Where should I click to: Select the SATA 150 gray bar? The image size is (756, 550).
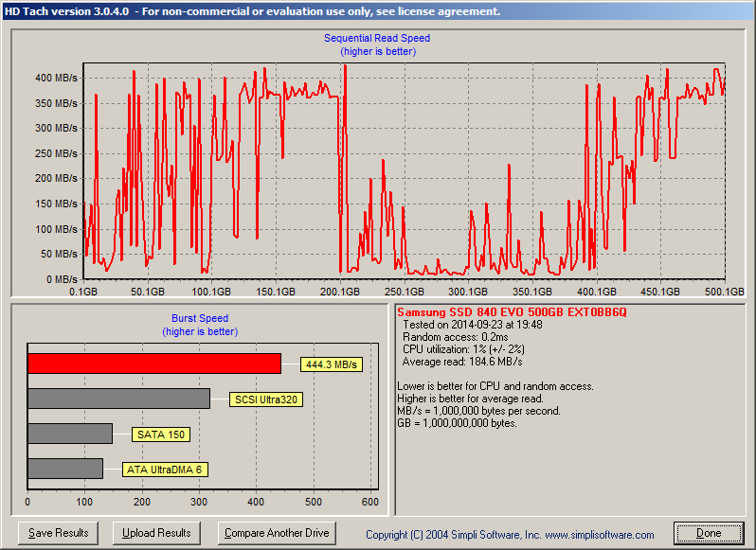pos(70,434)
